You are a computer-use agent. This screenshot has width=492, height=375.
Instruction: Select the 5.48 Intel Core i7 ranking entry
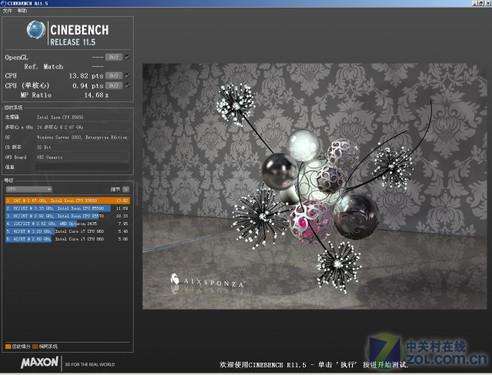[x=67, y=231]
